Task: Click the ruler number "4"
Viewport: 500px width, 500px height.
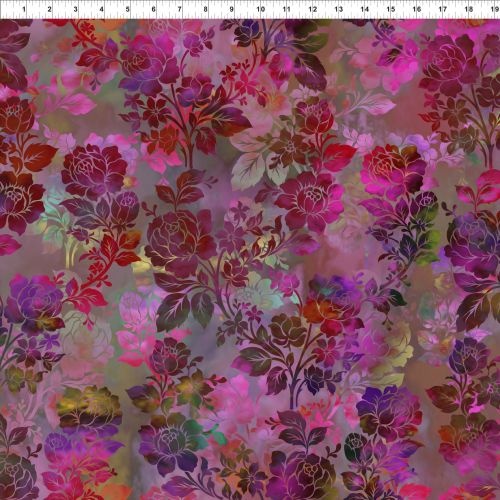Action: click(x=101, y=9)
